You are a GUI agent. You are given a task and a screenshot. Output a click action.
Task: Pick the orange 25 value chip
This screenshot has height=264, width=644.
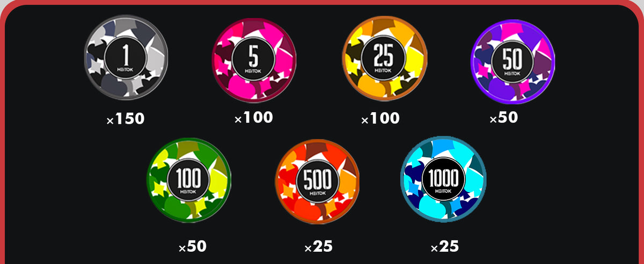coord(384,59)
